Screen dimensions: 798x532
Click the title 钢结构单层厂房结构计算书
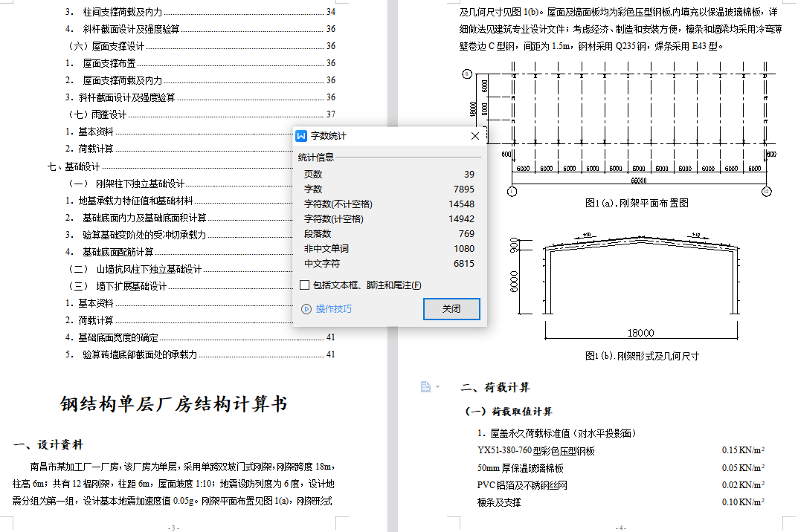tap(173, 404)
